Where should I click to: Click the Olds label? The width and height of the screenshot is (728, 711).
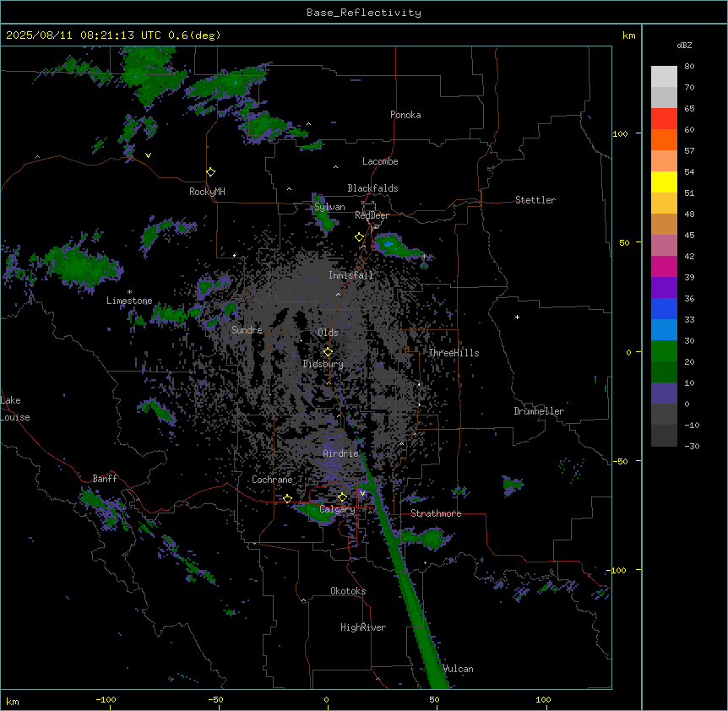tap(328, 333)
